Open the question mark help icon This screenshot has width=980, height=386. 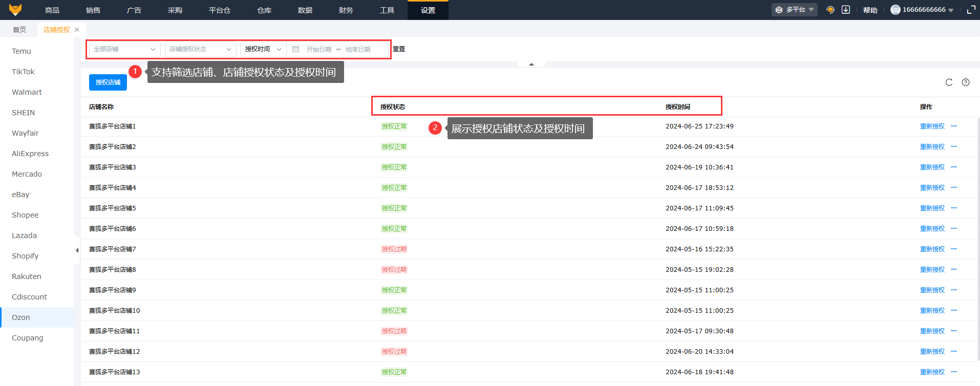[966, 82]
